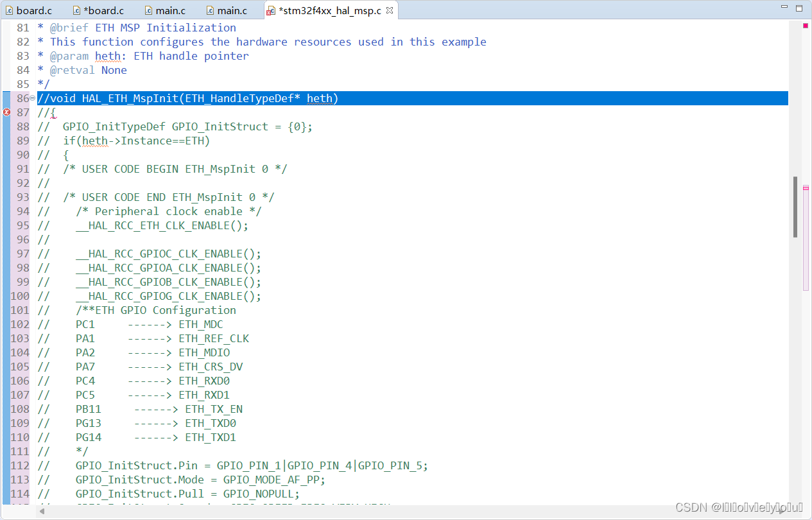Click line number 100 in the margin
The image size is (812, 520).
click(20, 295)
